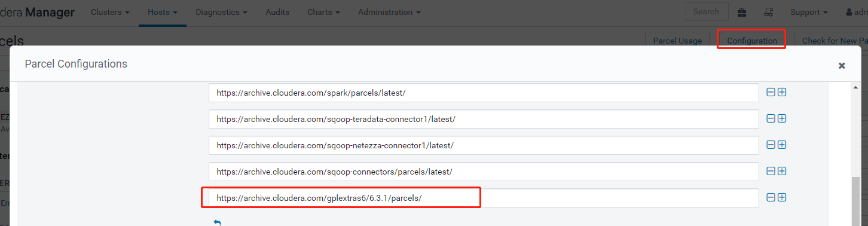Focus the Search box in navbar
This screenshot has height=226, width=868.
click(707, 11)
